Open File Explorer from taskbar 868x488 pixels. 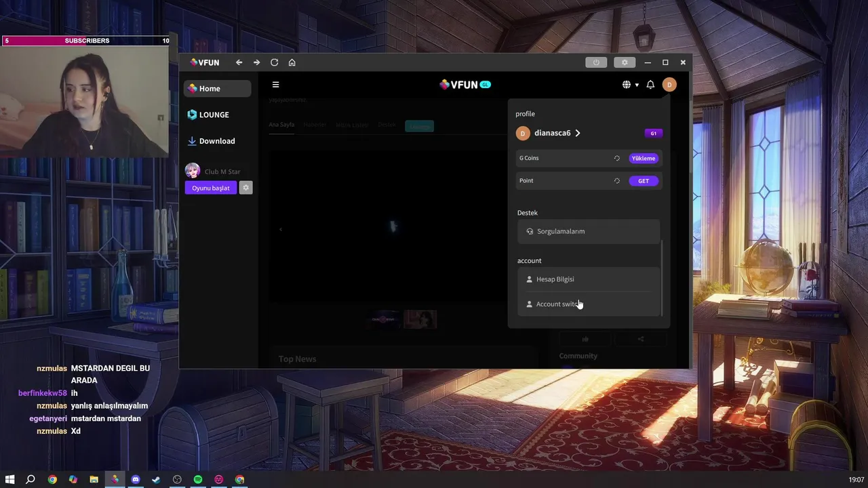94,479
